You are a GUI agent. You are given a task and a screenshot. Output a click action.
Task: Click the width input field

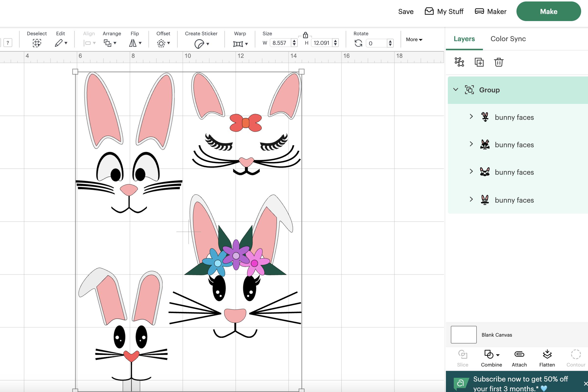click(x=280, y=43)
